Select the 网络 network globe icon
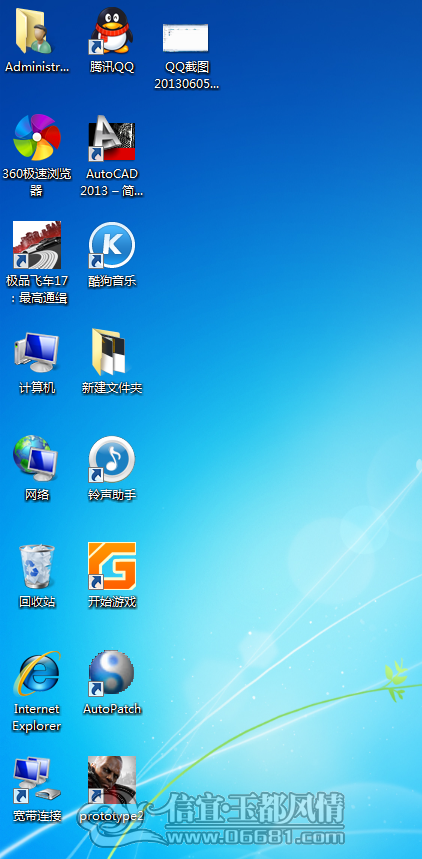422x859 pixels. point(36,457)
